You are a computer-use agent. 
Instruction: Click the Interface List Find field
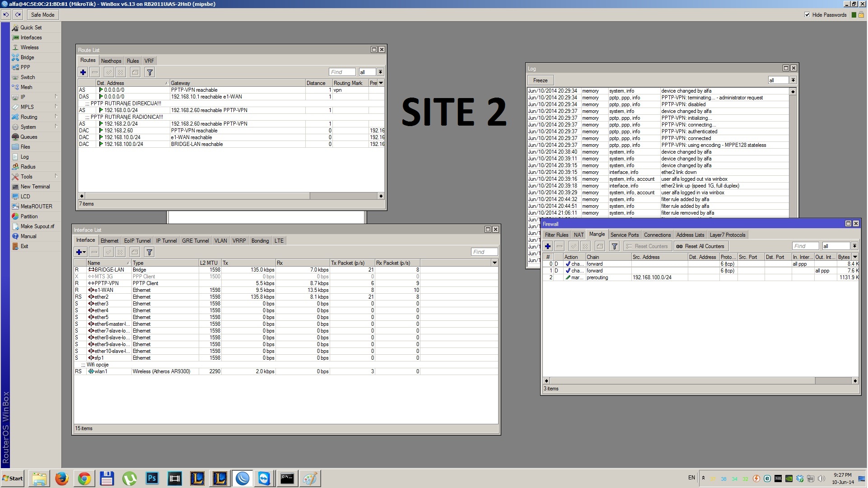pyautogui.click(x=484, y=252)
